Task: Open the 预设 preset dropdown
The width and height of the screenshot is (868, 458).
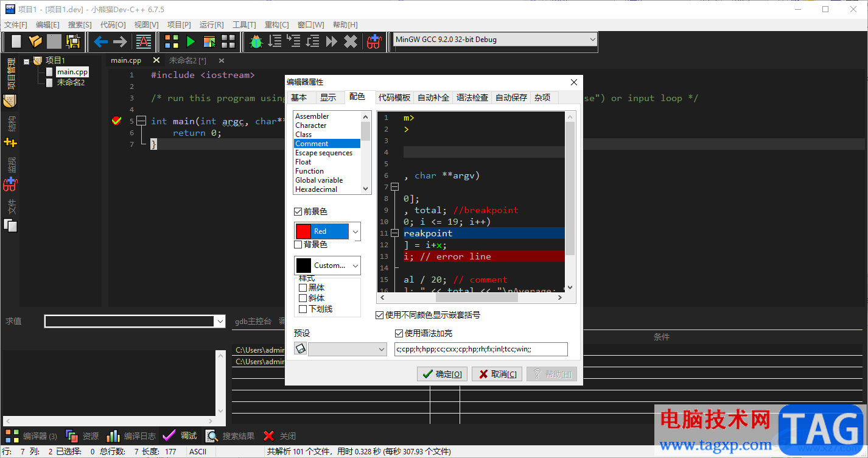Action: (x=348, y=349)
